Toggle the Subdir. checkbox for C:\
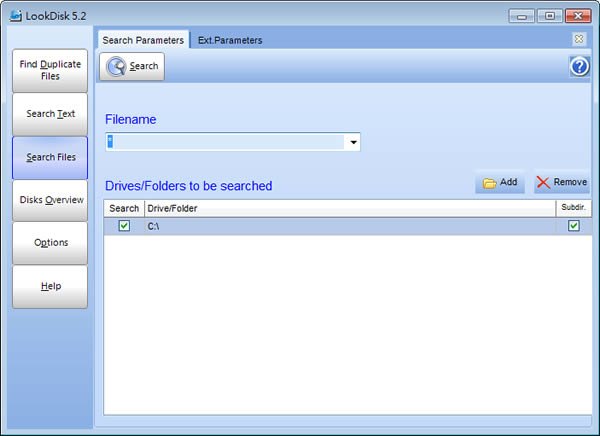Image resolution: width=600 pixels, height=436 pixels. [573, 225]
